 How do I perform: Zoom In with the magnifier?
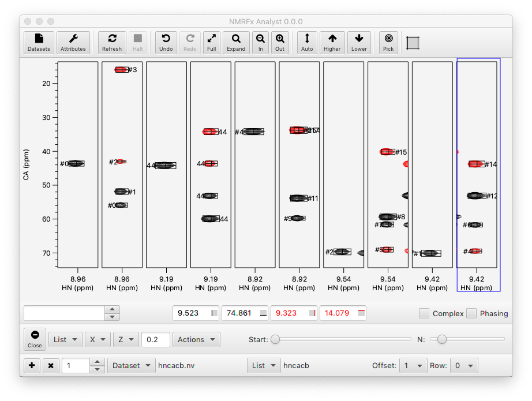point(261,42)
